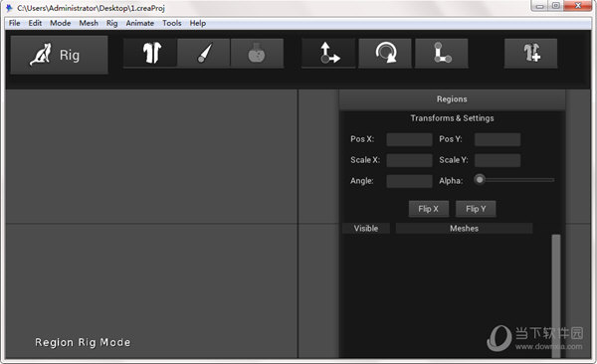Click the Flip Y button
The width and height of the screenshot is (597, 364).
tap(476, 209)
